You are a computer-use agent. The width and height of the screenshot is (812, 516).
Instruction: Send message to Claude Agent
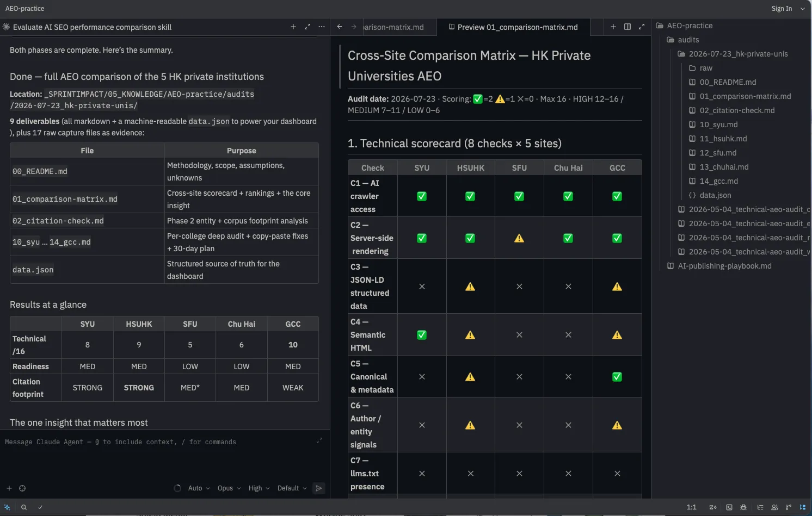319,488
